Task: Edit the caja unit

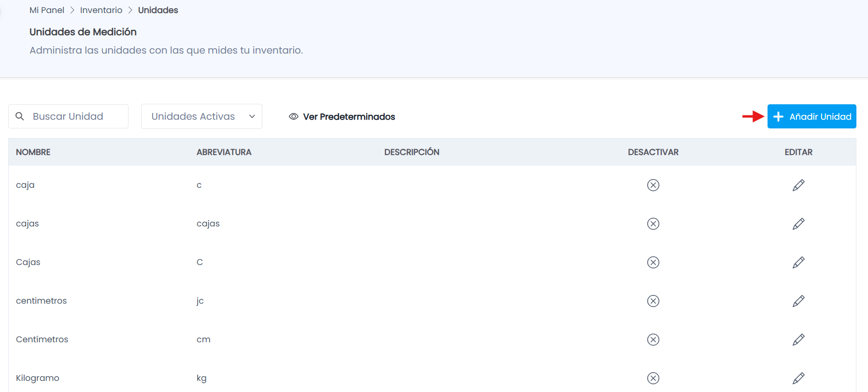Action: (x=798, y=185)
